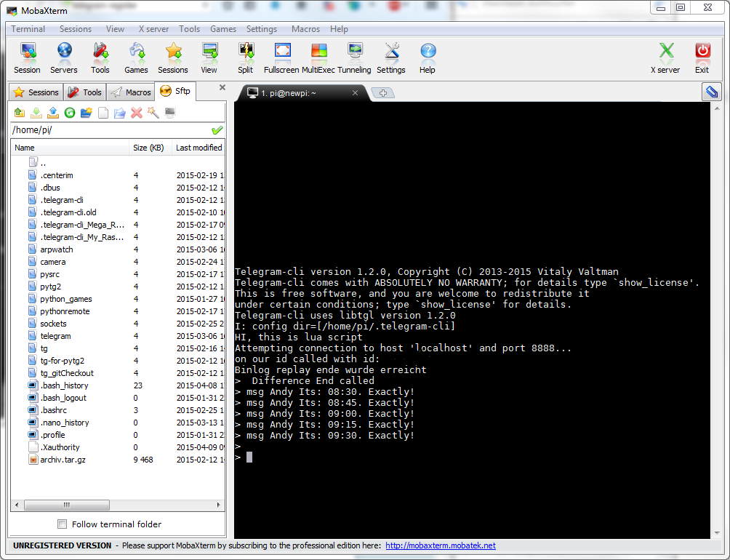Click the file list horizontal scrollbar thumb
Viewport: 730px width, 560px height.
pyautogui.click(x=67, y=505)
